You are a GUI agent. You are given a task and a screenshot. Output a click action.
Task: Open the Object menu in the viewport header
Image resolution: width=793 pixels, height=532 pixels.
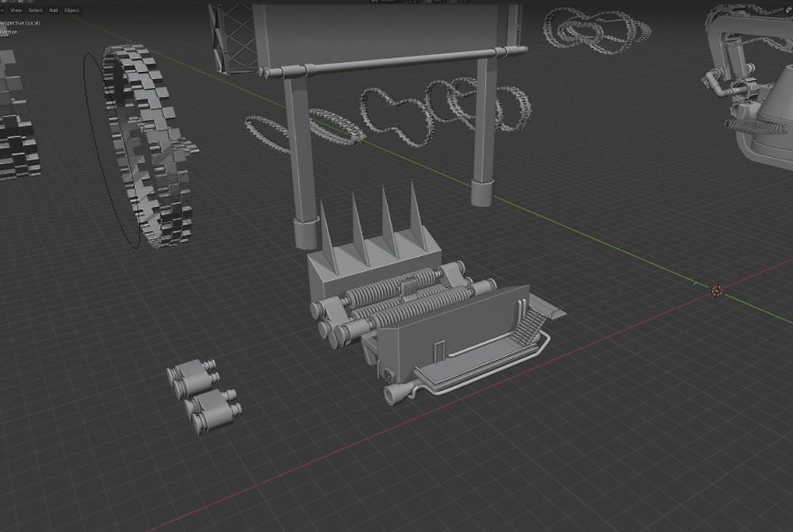pyautogui.click(x=72, y=10)
